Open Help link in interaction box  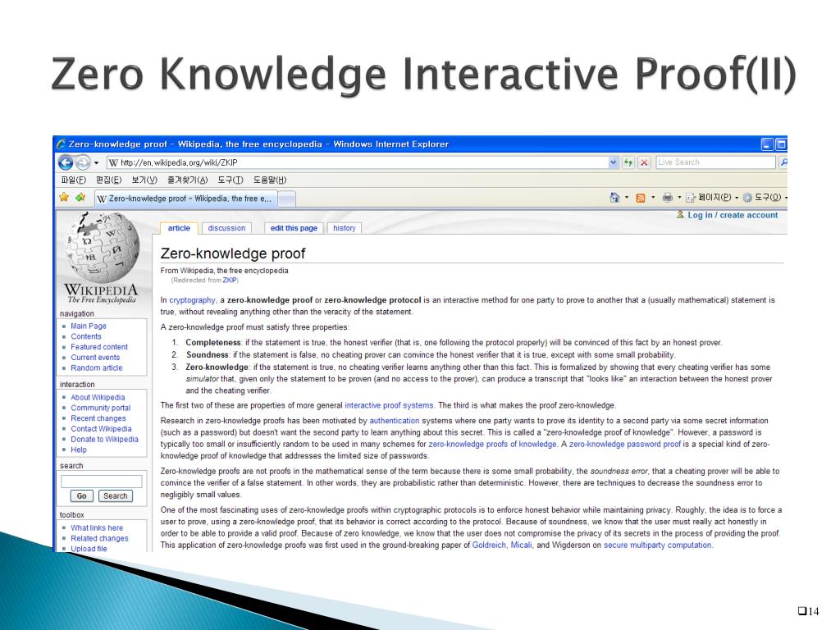(x=78, y=450)
